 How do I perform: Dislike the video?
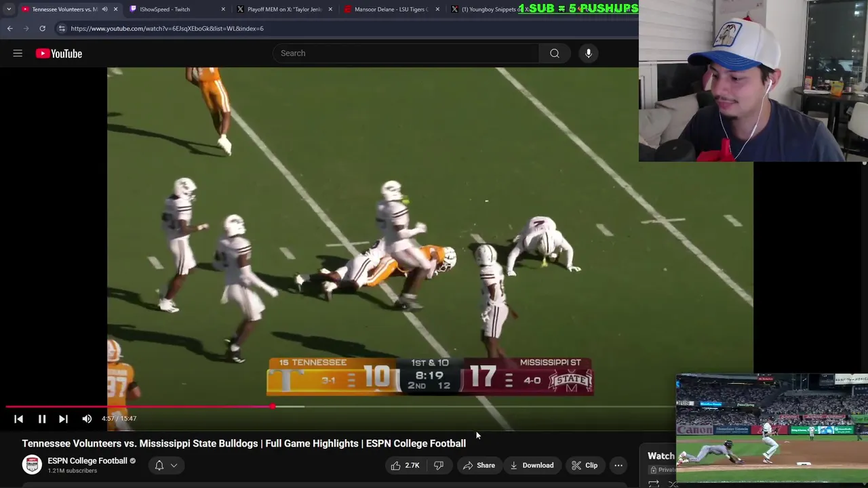click(x=439, y=465)
